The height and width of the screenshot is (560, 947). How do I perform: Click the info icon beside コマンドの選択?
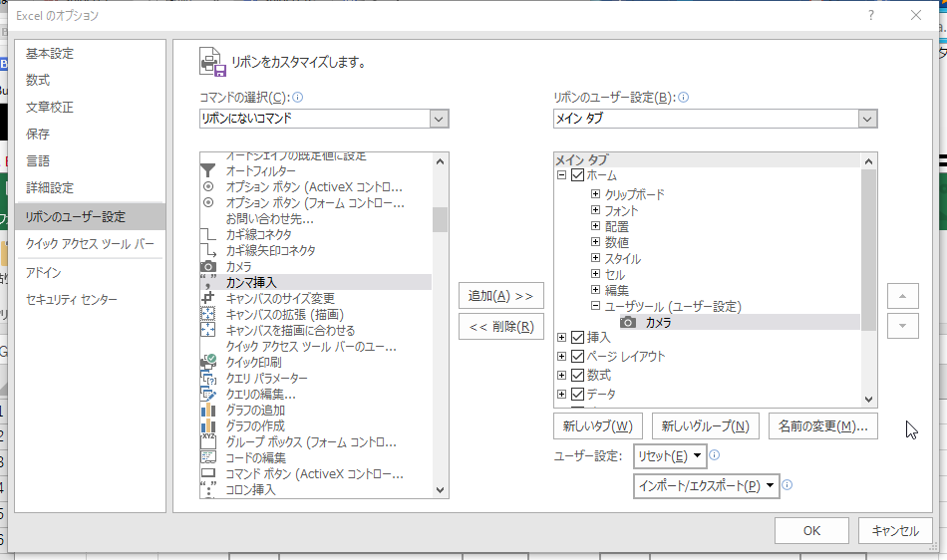(x=298, y=98)
